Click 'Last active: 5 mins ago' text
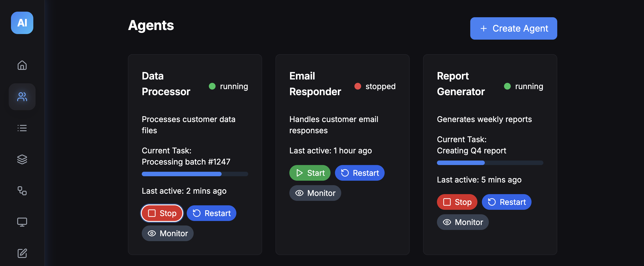The height and width of the screenshot is (266, 644). pos(479,180)
